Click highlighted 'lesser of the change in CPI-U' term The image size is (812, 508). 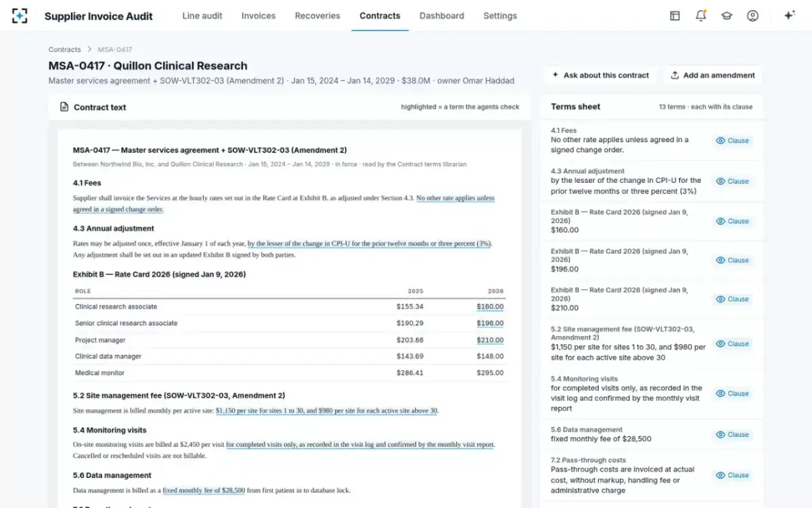tap(369, 244)
